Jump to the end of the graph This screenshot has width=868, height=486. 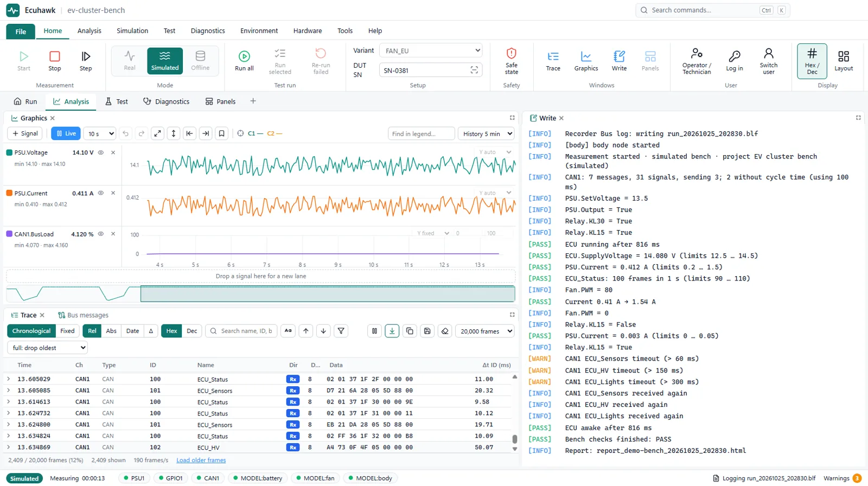[x=206, y=133]
